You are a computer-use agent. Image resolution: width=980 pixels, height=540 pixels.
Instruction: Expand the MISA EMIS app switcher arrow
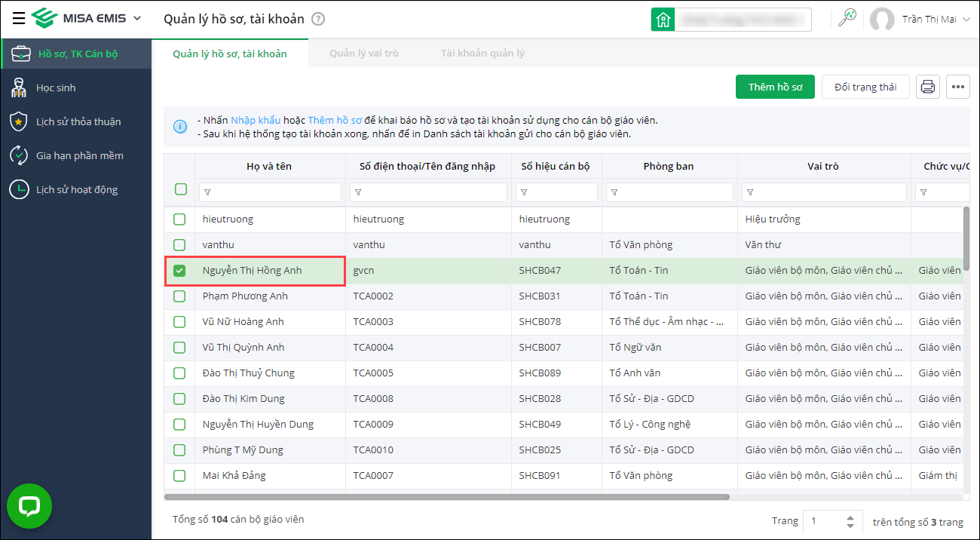(136, 18)
